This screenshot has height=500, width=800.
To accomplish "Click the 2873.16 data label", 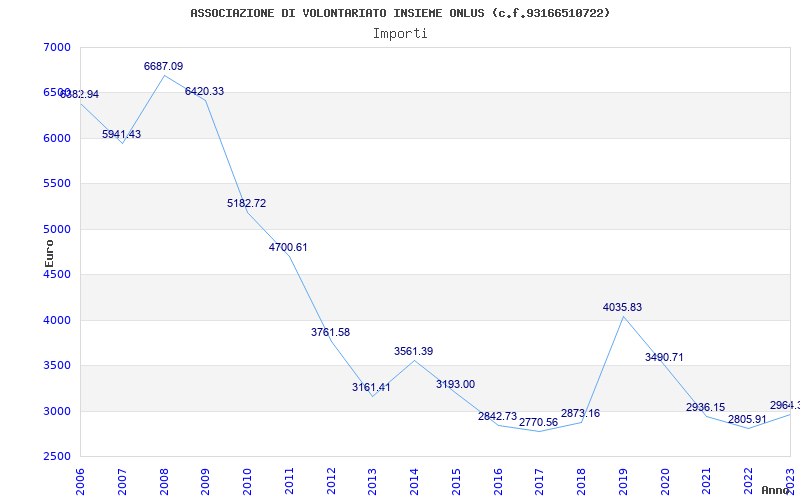I will (580, 413).
